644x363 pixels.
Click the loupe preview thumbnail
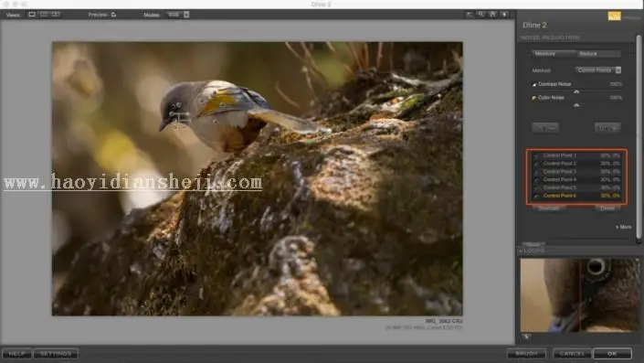[x=579, y=294]
